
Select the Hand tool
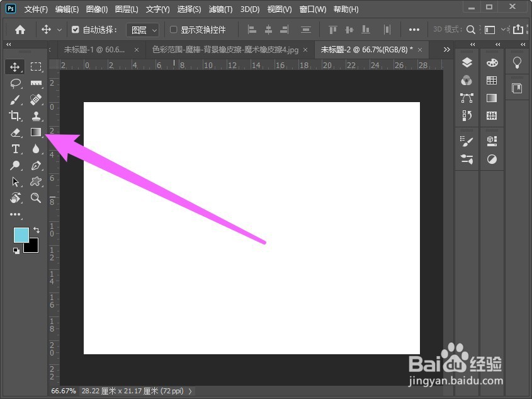click(15, 198)
